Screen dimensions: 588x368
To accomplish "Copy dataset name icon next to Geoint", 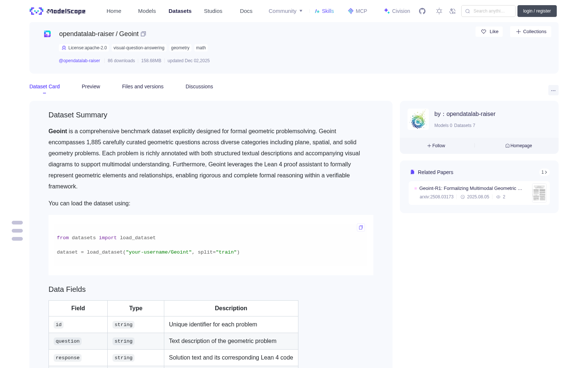I will click(143, 34).
